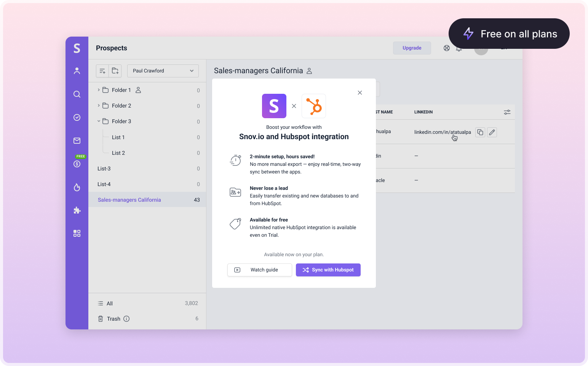Click the Watch guide button
Screen dimensions: 588x366
point(260,270)
